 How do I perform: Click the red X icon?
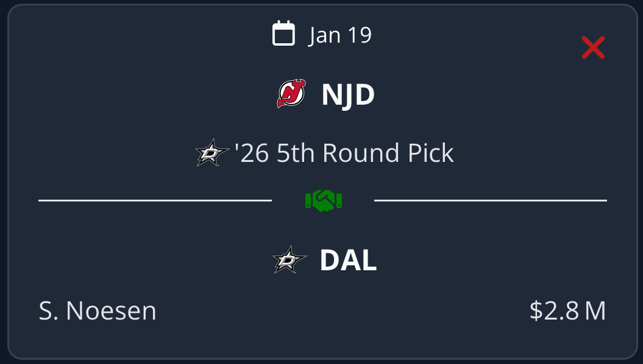tap(592, 47)
